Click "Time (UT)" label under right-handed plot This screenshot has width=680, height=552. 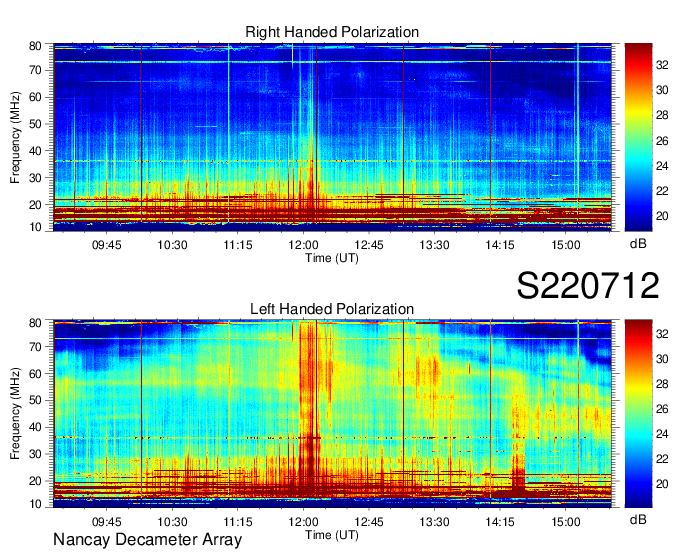pyautogui.click(x=332, y=258)
